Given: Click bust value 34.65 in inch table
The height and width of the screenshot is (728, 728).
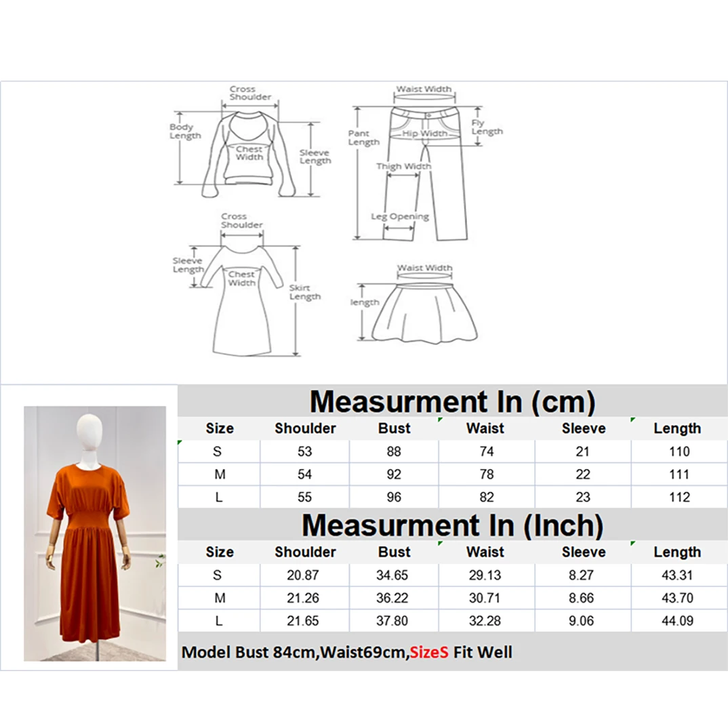Looking at the screenshot, I should click(x=392, y=575).
